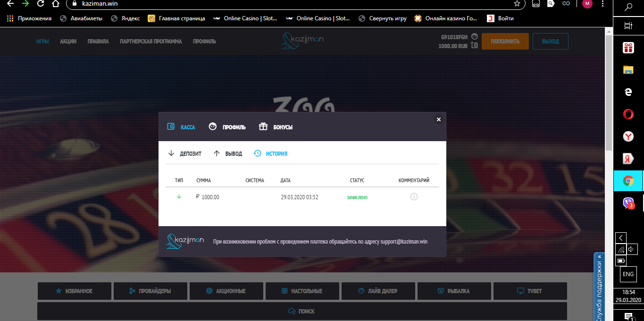Open the Игры menu item
The width and height of the screenshot is (644, 321).
42,42
